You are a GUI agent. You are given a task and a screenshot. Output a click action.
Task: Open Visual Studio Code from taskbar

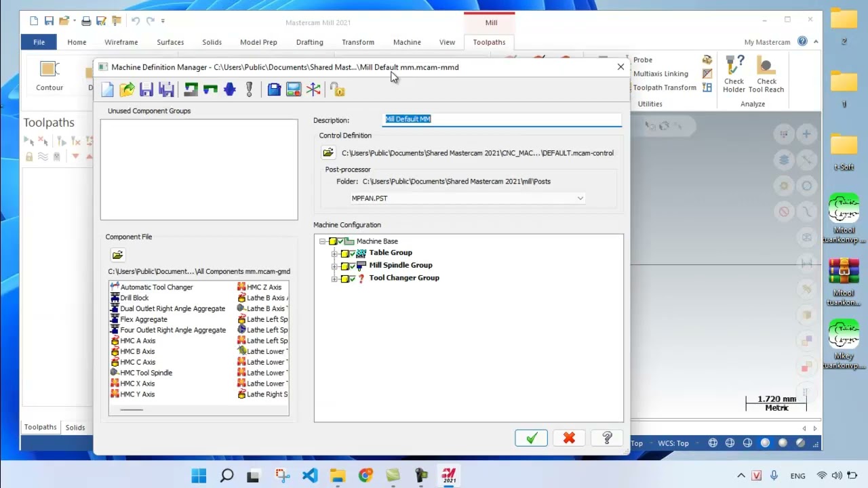tap(310, 476)
